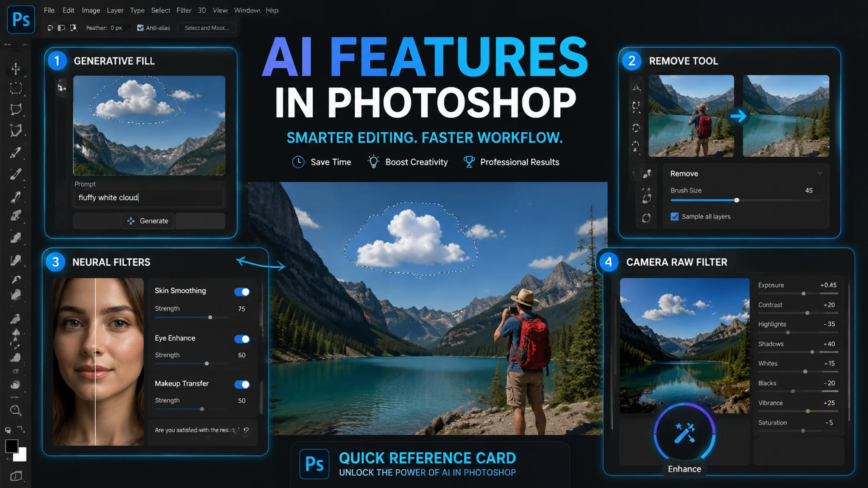Open the Select menu
Image resolution: width=868 pixels, height=488 pixels.
click(x=161, y=10)
